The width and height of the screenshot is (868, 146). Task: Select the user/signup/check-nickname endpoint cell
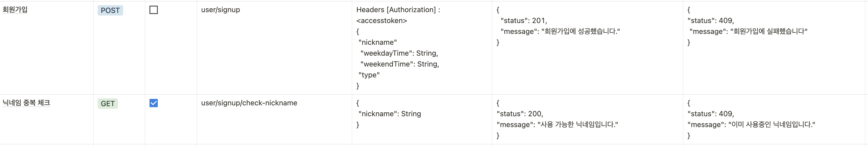[274, 119]
